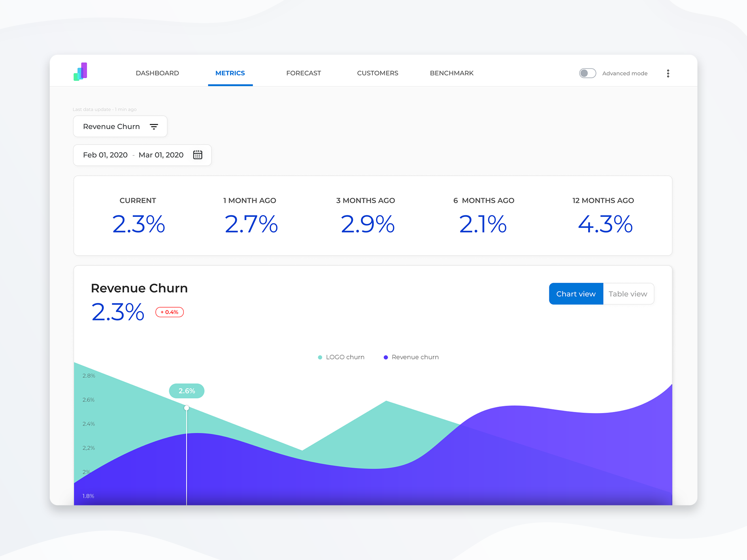Select the Metrics tab
The width and height of the screenshot is (747, 560).
230,73
